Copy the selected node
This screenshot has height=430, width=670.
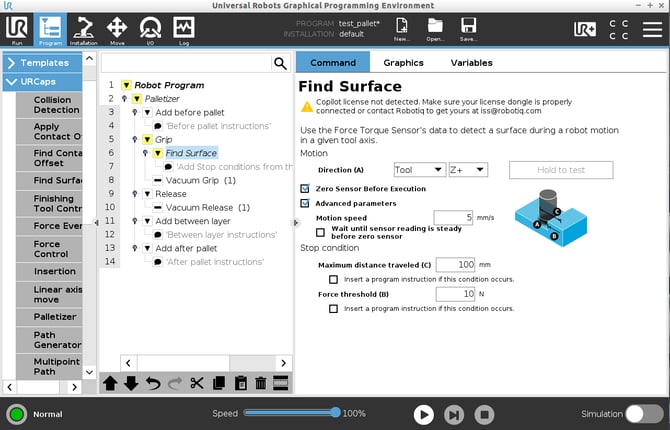pos(219,383)
